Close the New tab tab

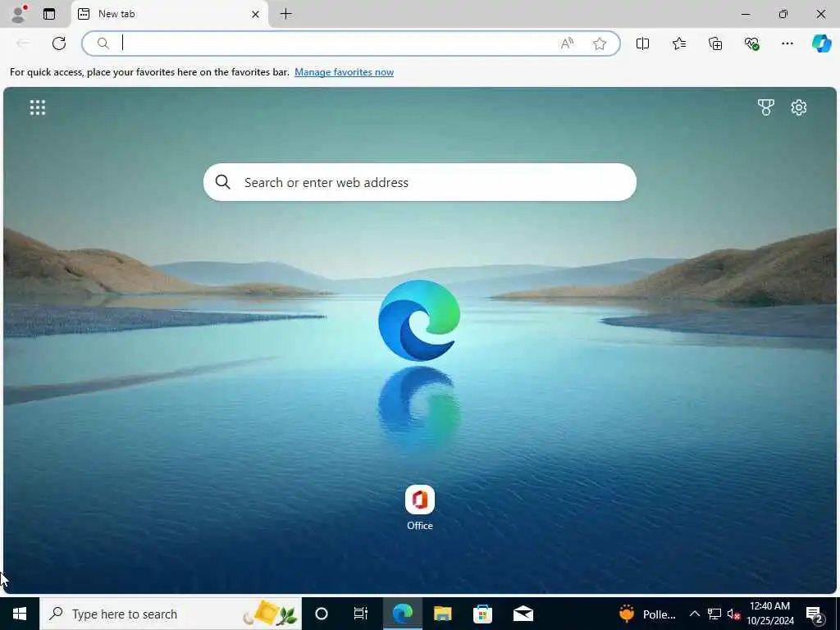point(256,15)
